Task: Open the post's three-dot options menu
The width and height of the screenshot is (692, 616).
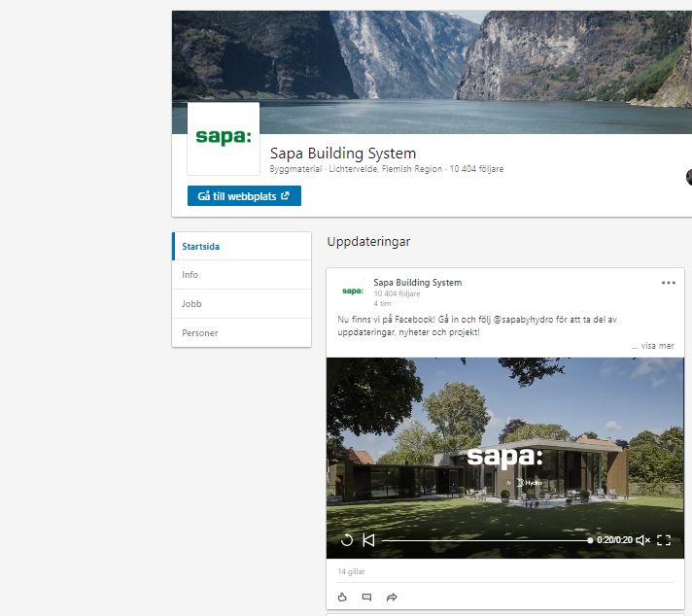Action: click(x=668, y=283)
